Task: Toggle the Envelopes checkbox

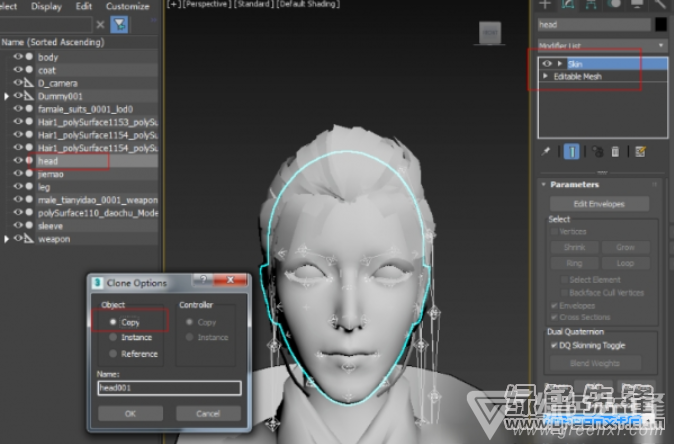Action: pyautogui.click(x=555, y=306)
